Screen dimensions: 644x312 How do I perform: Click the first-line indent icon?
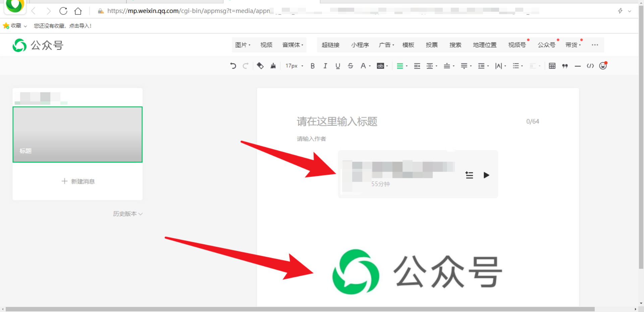(417, 66)
